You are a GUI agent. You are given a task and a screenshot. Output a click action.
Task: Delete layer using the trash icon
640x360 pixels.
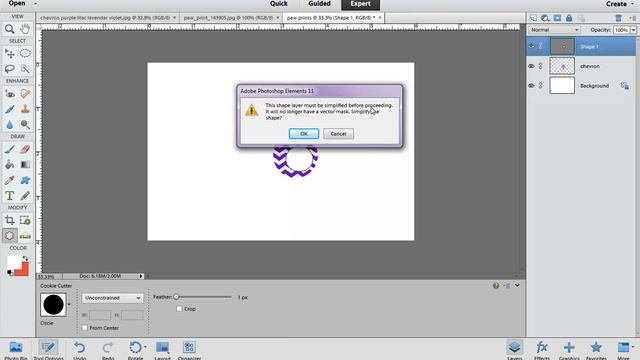click(618, 18)
